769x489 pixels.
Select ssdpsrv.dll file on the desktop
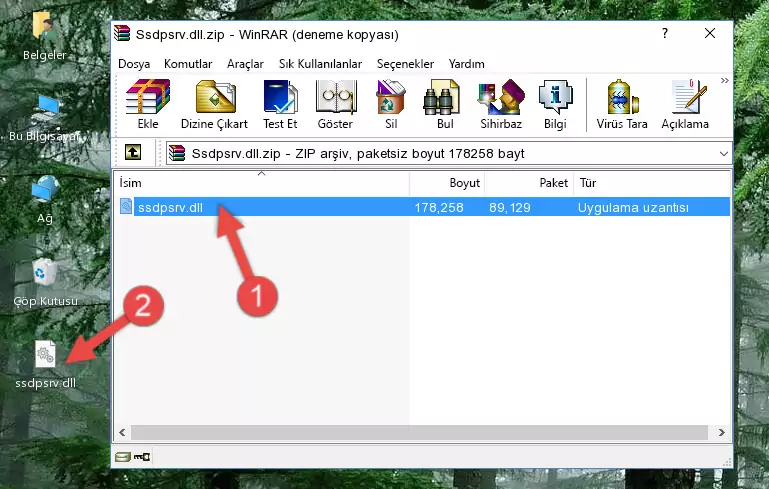click(45, 364)
